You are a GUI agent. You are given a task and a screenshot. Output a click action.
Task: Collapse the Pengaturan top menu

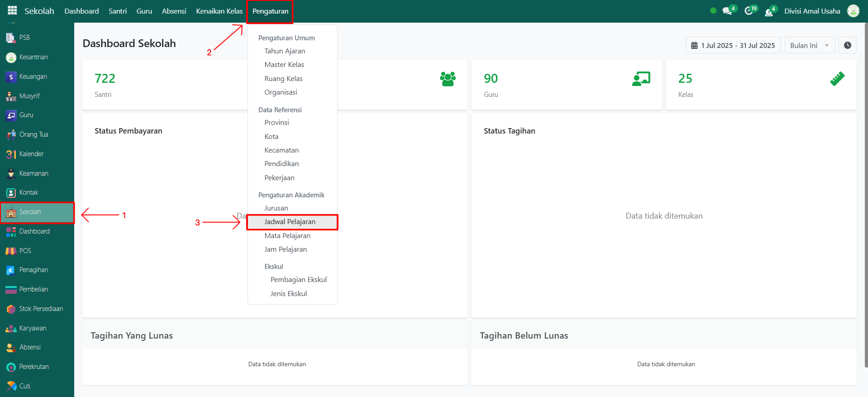270,11
